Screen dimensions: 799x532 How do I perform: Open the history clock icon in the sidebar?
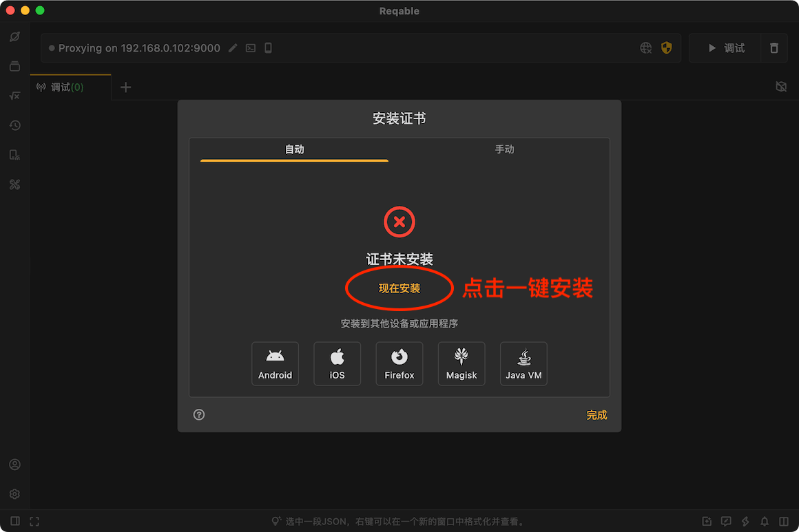14,125
